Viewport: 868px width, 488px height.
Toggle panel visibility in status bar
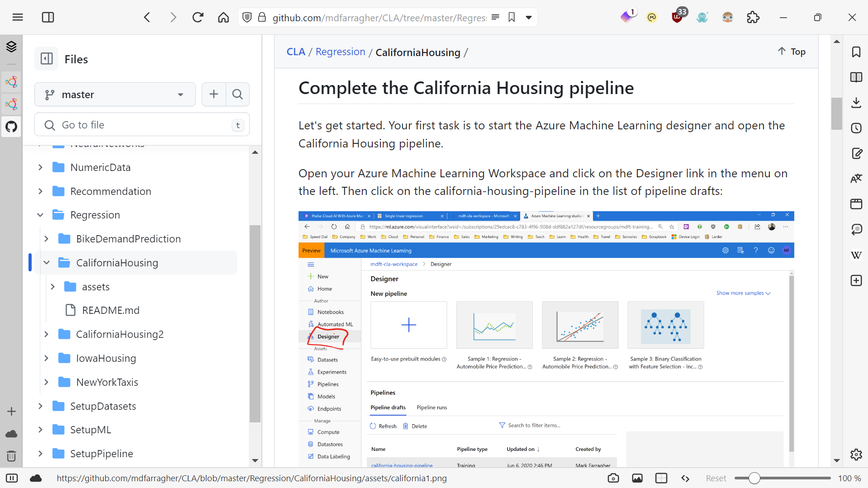pyautogui.click(x=12, y=478)
